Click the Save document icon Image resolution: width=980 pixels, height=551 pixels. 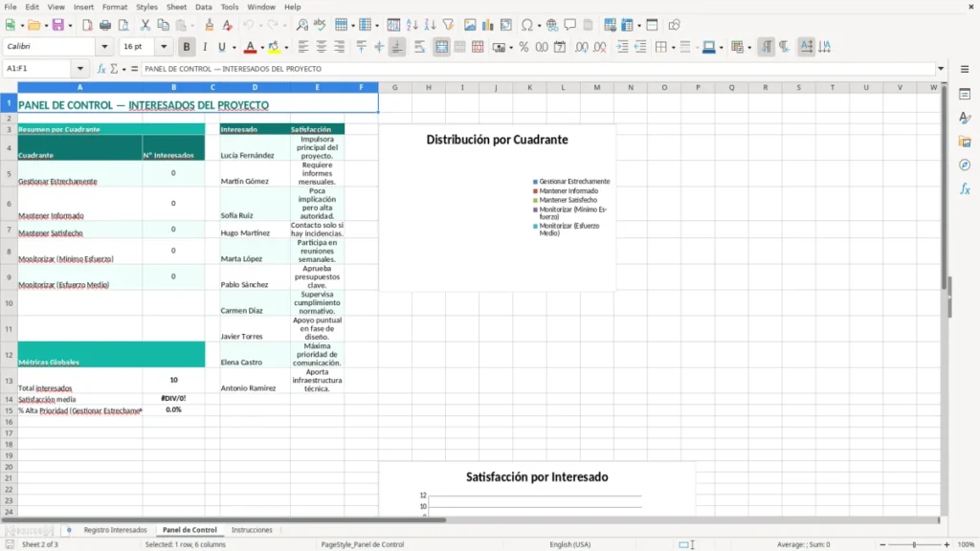[58, 25]
